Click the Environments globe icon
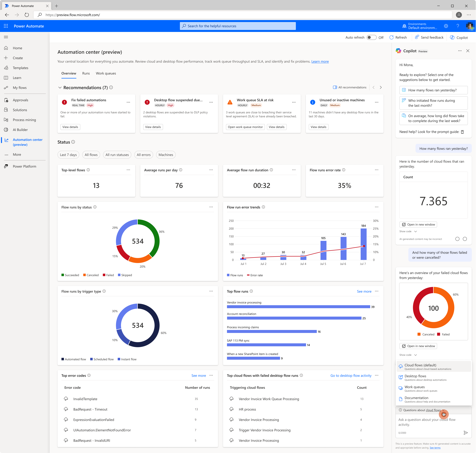This screenshot has height=453, width=476. (x=404, y=26)
